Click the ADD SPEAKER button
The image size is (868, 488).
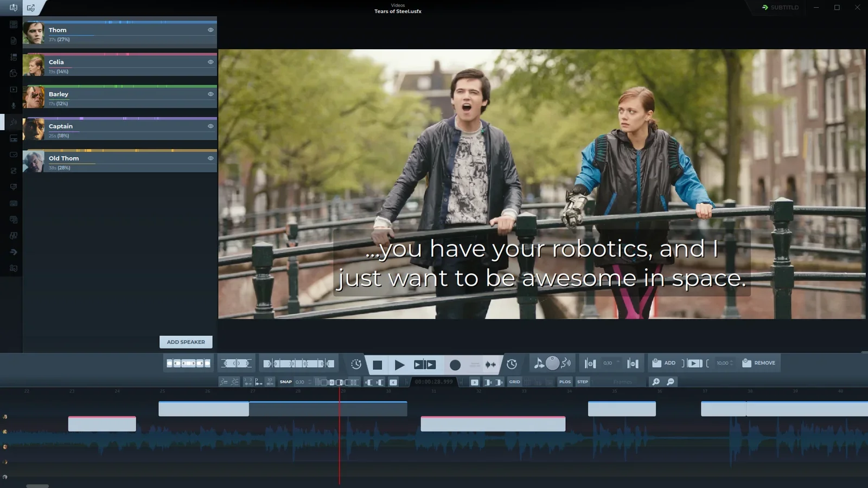pyautogui.click(x=186, y=342)
